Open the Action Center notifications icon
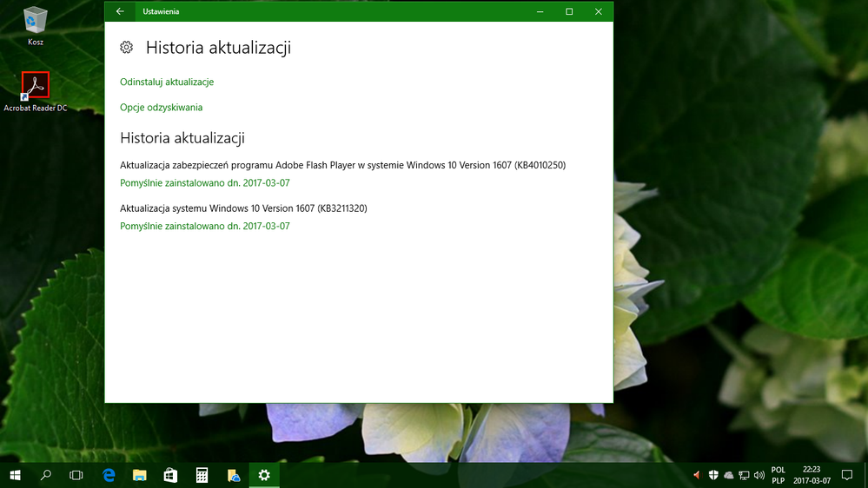Viewport: 868px width, 488px height. [x=847, y=475]
